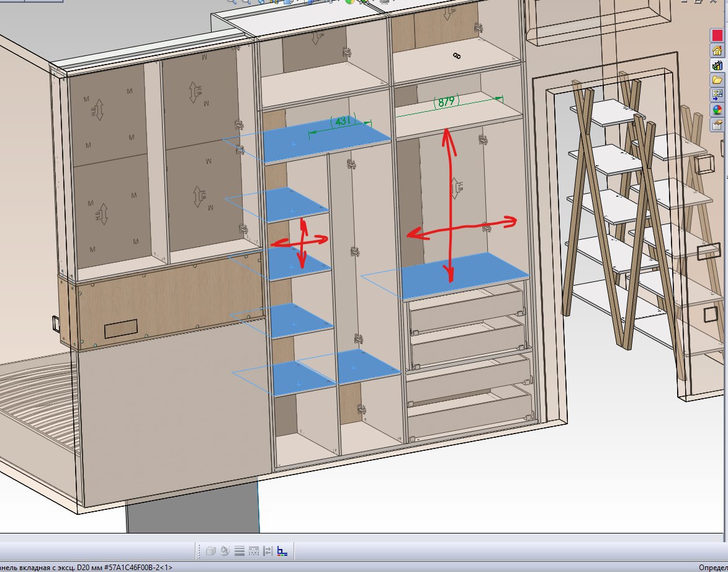Click the dotted lines icon in bottom toolbar
The image size is (728, 572).
(x=253, y=551)
